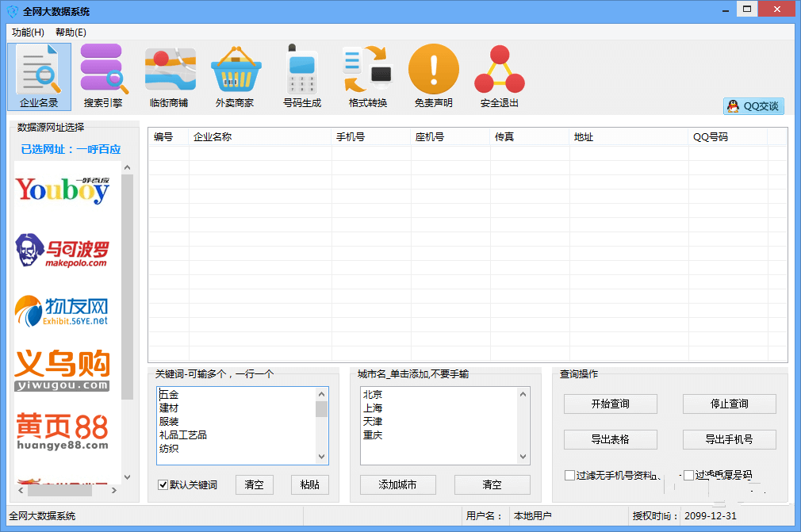This screenshot has width=801, height=532.
Task: Select 上海 in the city list
Action: 373,408
